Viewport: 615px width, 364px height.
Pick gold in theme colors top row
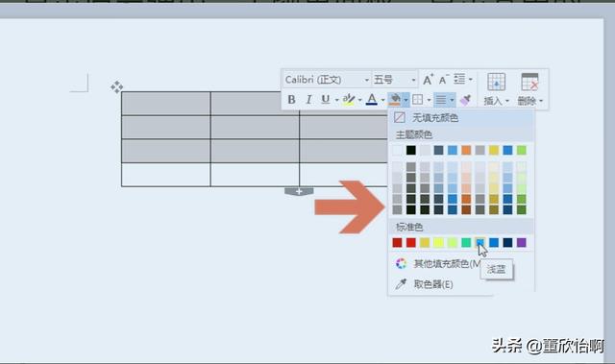click(494, 150)
